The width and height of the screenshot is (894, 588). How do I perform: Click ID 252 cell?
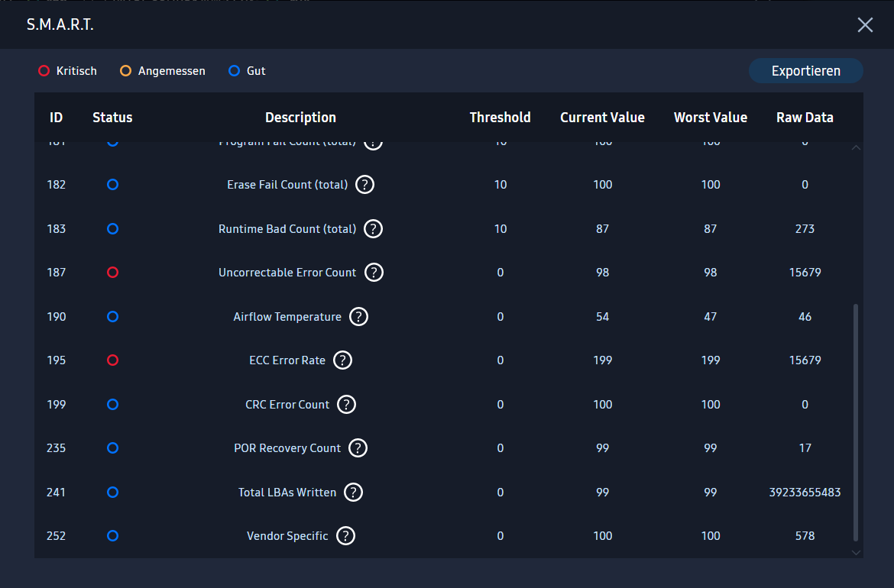pyautogui.click(x=56, y=536)
